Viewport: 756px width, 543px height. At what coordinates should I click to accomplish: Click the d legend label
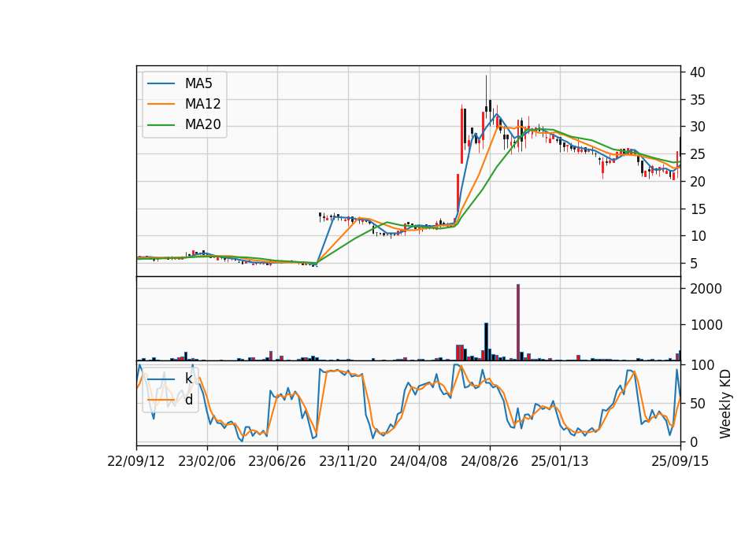(188, 400)
